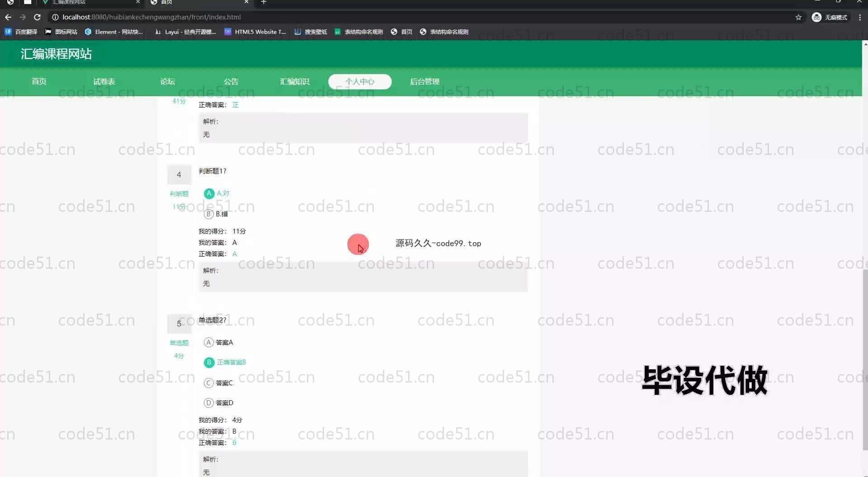Select option B.错 in question 4

tap(216, 214)
